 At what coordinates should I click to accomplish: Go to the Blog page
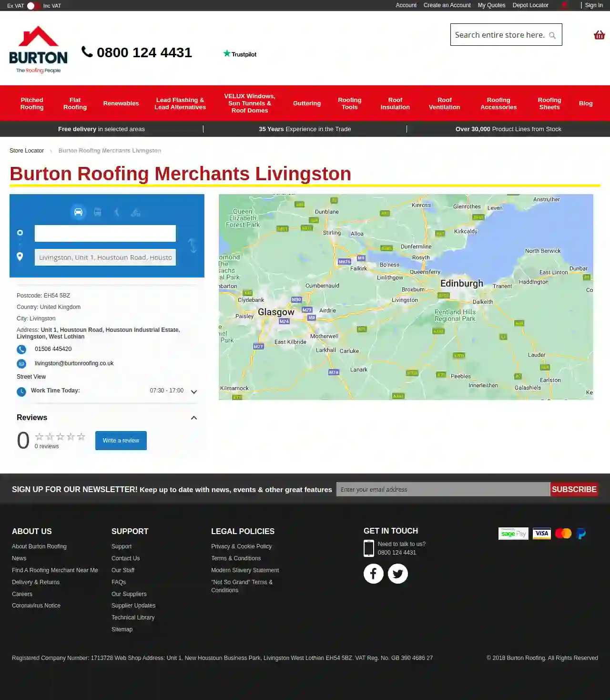click(586, 103)
